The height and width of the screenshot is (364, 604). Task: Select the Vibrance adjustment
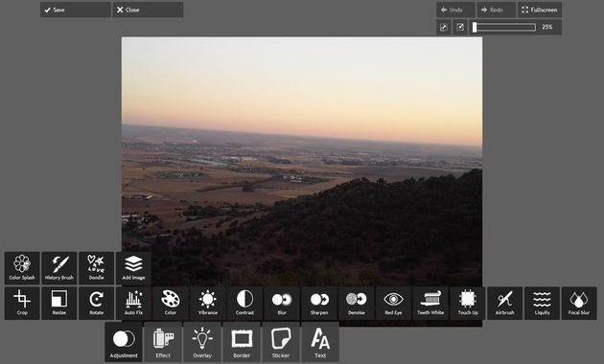coord(208,303)
